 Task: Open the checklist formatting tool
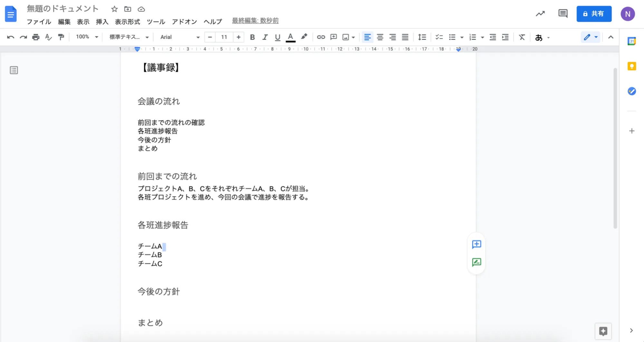point(439,37)
